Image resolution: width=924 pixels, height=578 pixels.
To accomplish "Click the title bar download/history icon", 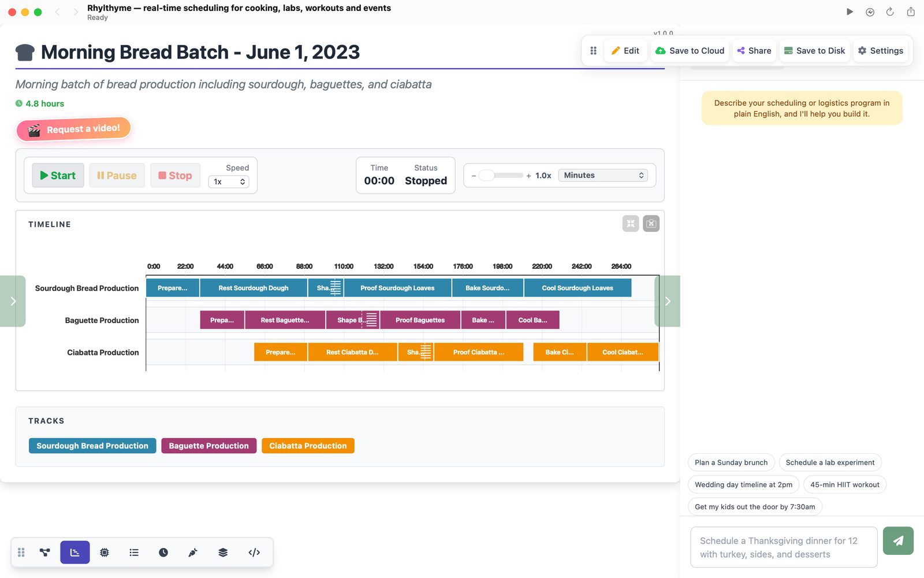I will click(870, 12).
